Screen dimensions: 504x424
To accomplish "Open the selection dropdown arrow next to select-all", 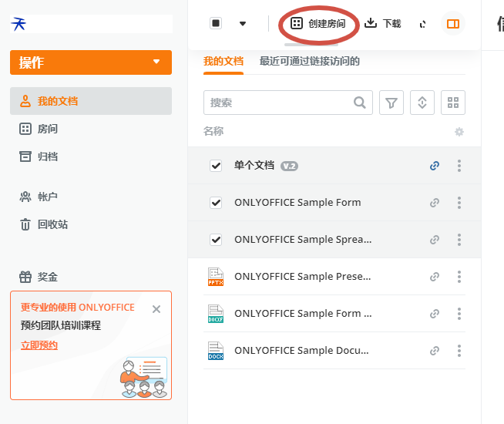I will click(x=243, y=23).
